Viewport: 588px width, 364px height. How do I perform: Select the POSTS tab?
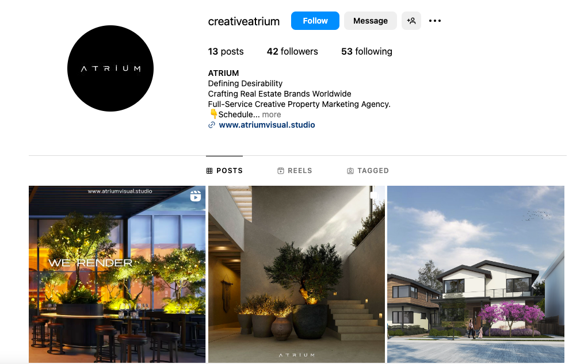click(x=224, y=171)
